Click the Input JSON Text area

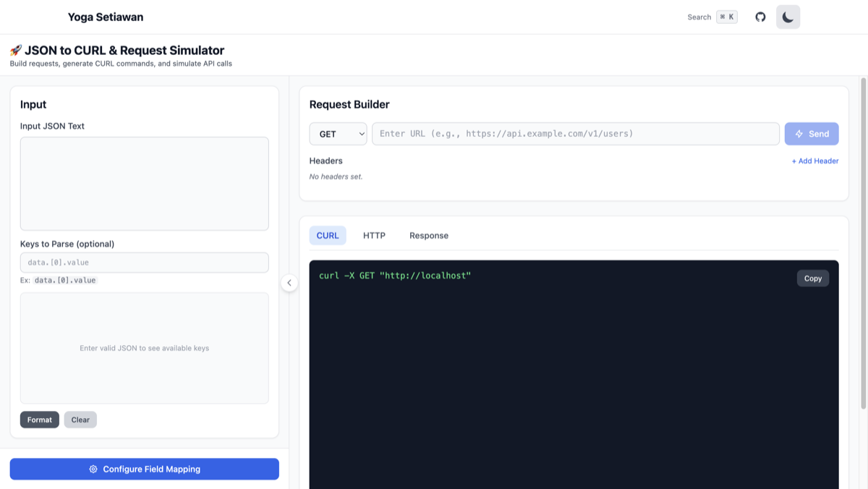click(145, 182)
